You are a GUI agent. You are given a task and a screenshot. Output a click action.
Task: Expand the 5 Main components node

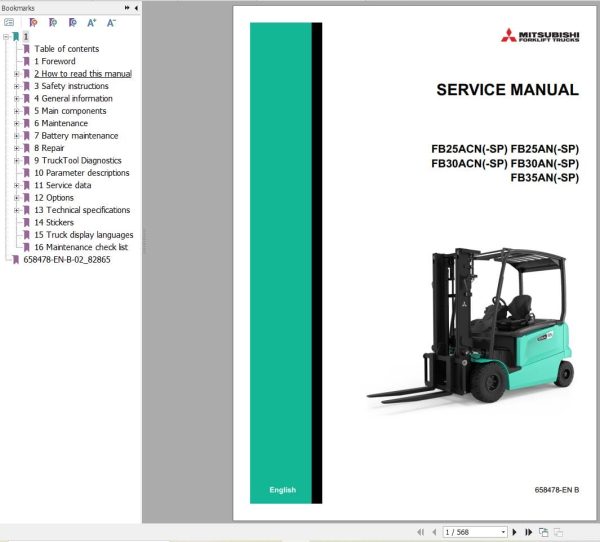(x=16, y=111)
